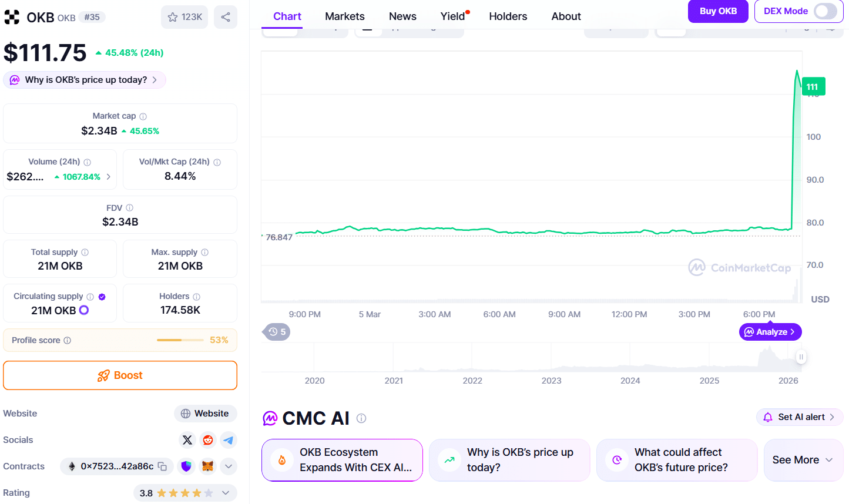
Task: Click the orange Boost button
Action: coord(120,375)
